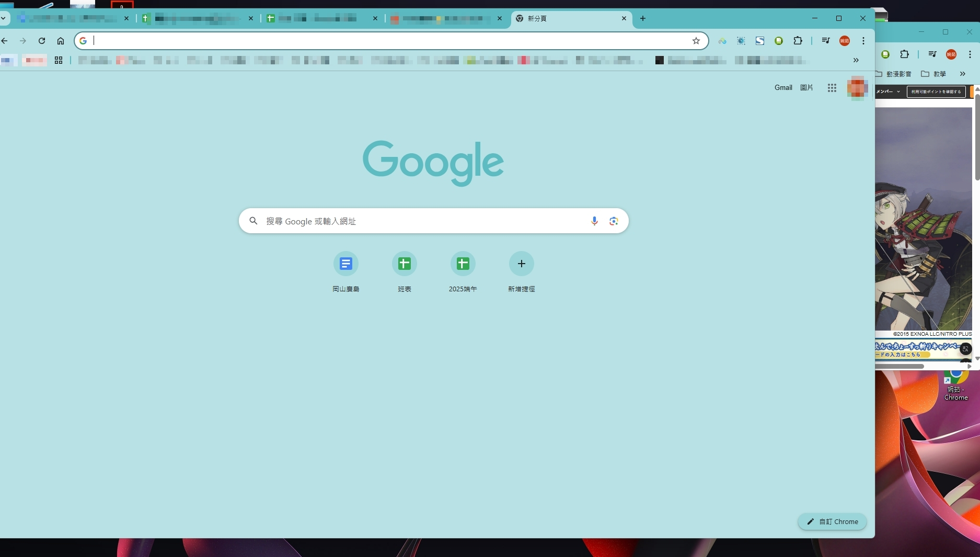Expand hidden bookmarks chevron in front window

pyautogui.click(x=856, y=60)
